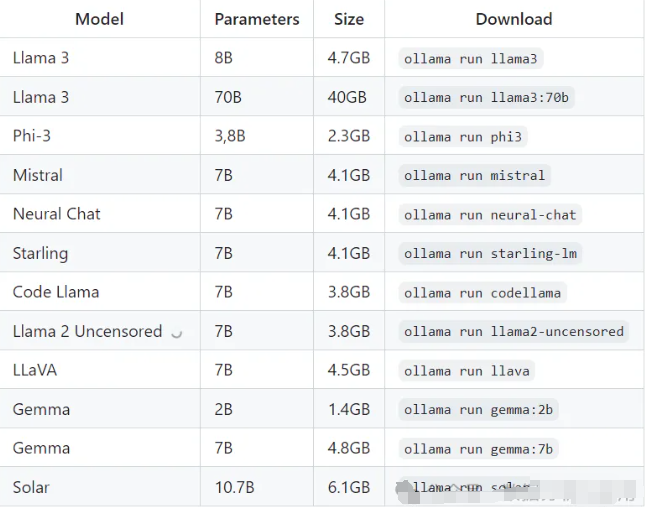Screen dimensions: 645x507
Task: Click the Parameters column header
Action: 257,19
